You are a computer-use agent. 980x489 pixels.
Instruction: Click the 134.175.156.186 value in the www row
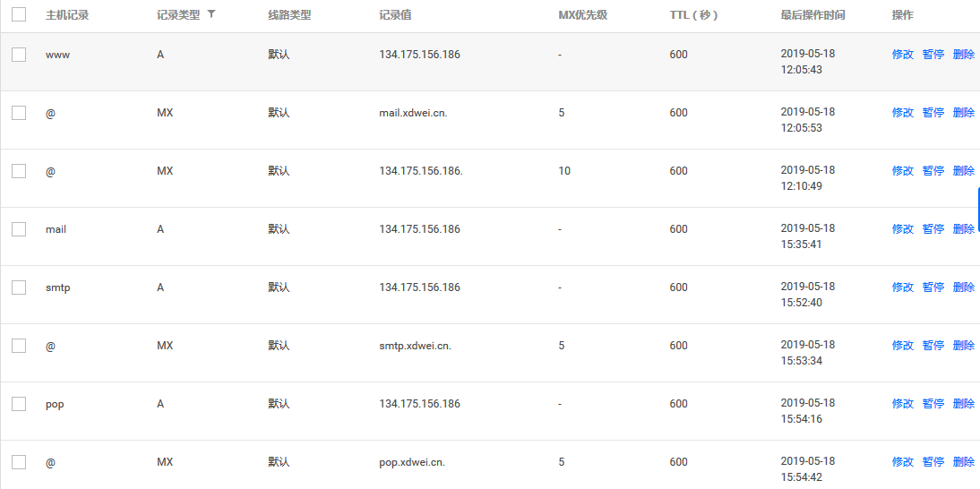[x=419, y=55]
